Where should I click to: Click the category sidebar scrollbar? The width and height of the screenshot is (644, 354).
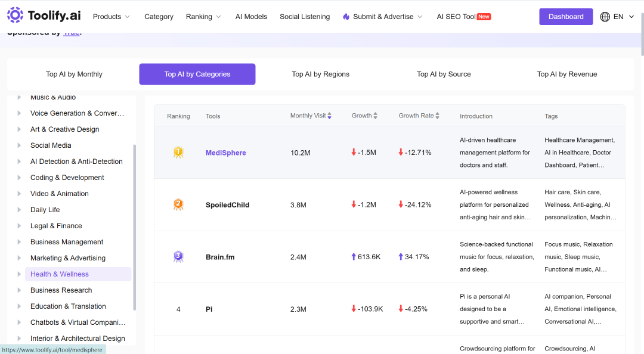134,227
